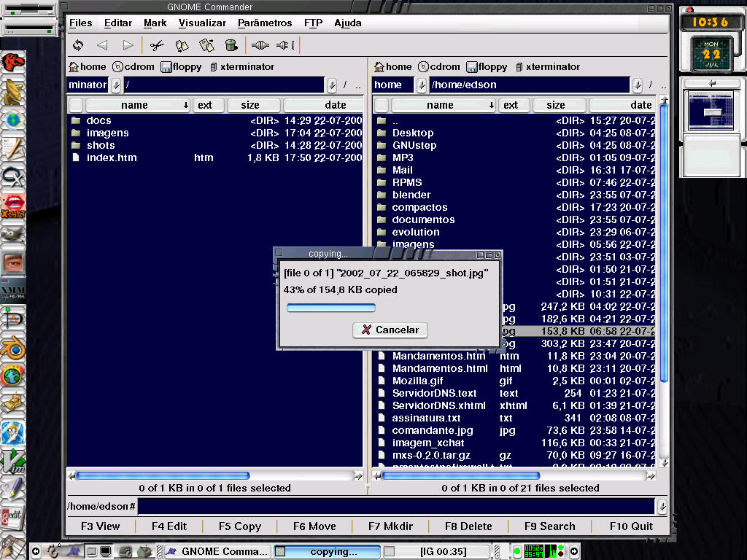Image resolution: width=747 pixels, height=560 pixels.
Task: Click the F5 Copy button
Action: [240, 526]
